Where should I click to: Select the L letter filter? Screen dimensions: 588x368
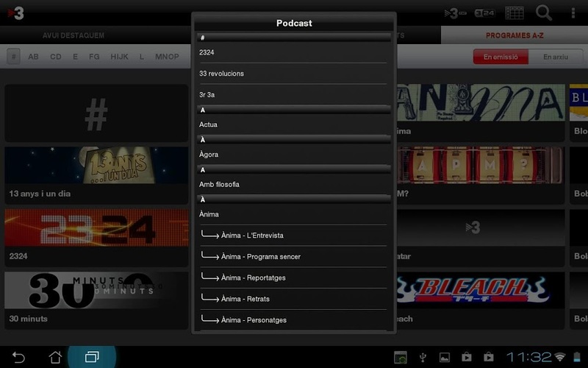pos(141,57)
